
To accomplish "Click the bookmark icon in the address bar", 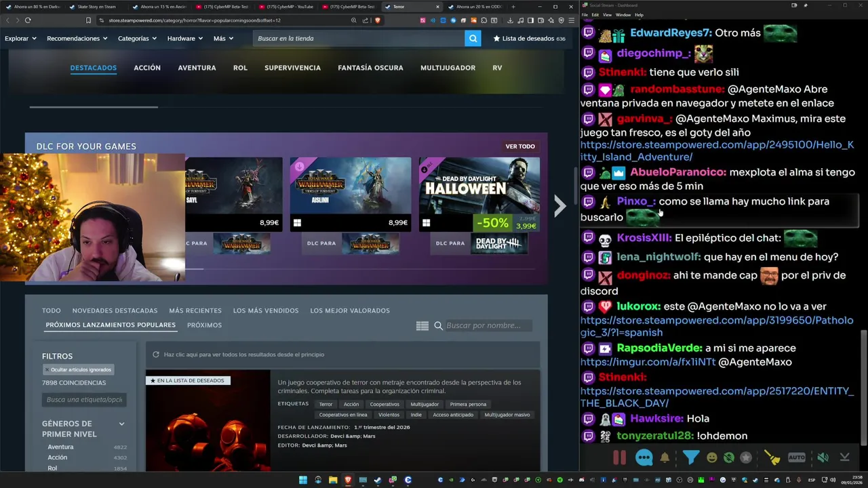I will click(88, 20).
